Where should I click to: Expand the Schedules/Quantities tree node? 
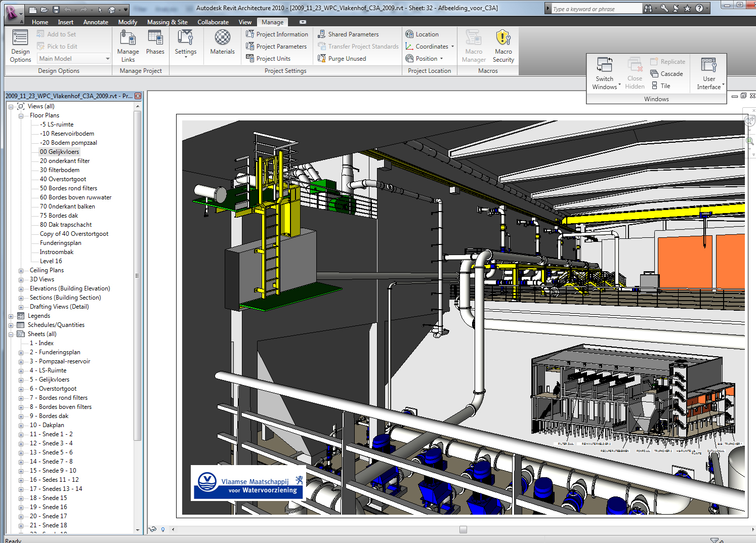[x=11, y=325]
